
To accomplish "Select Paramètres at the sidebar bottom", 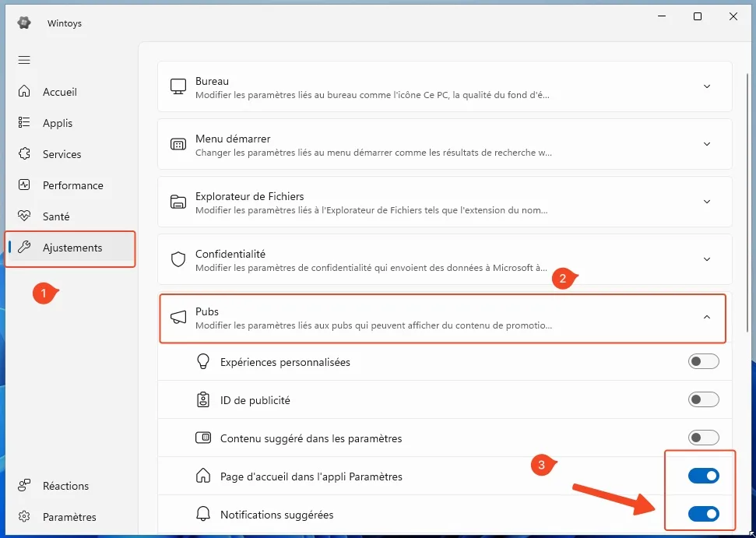I will 24,516.
